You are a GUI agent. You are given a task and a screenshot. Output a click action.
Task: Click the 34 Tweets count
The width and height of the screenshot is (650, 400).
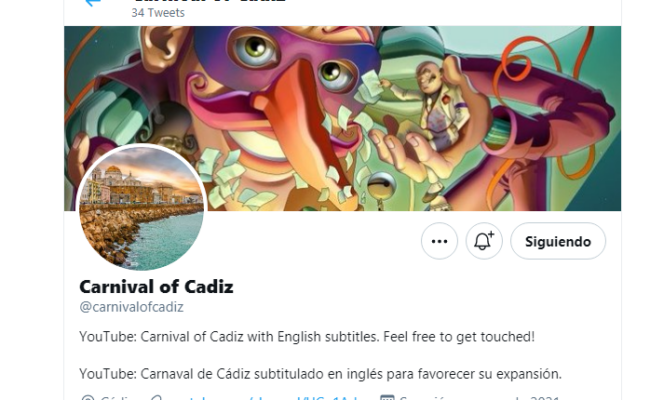pyautogui.click(x=158, y=13)
